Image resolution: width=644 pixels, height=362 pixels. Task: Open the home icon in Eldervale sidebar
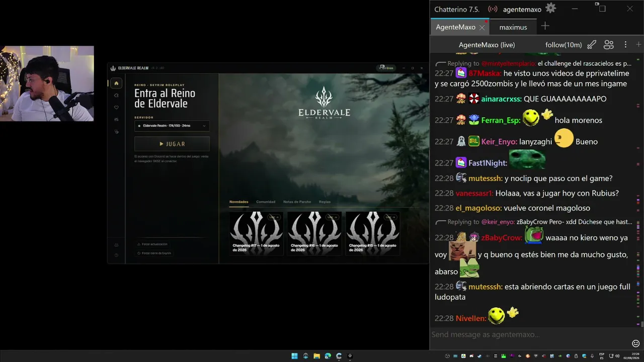point(116,83)
